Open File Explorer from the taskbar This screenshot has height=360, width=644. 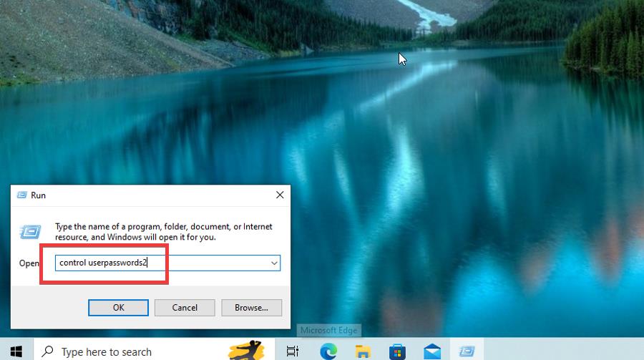click(x=363, y=351)
